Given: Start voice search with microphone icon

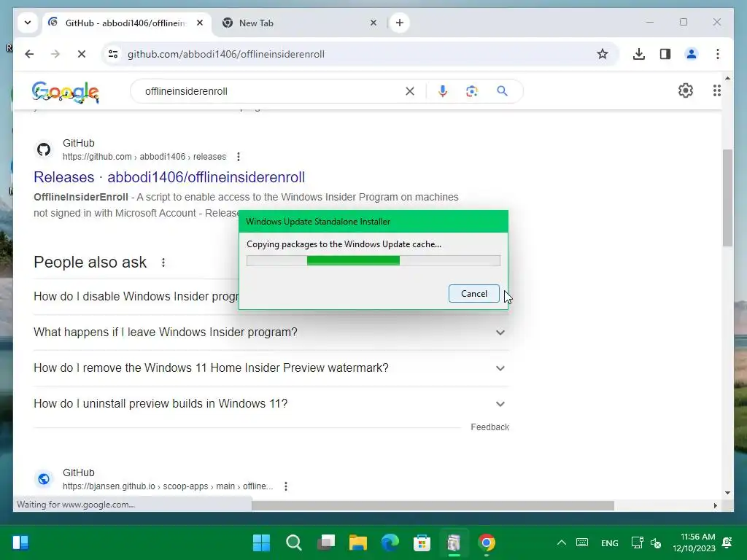Looking at the screenshot, I should click(443, 91).
